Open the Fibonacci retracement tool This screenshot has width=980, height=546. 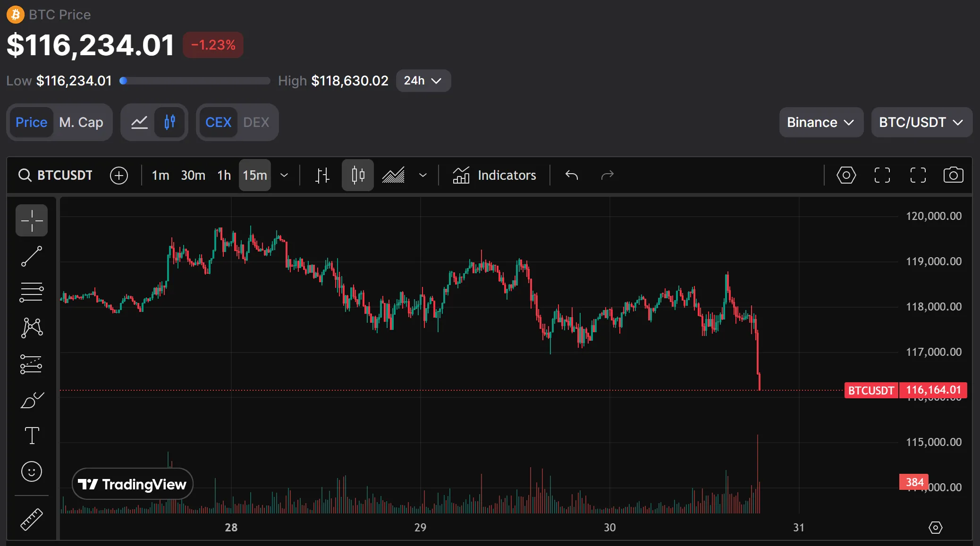pyautogui.click(x=32, y=292)
